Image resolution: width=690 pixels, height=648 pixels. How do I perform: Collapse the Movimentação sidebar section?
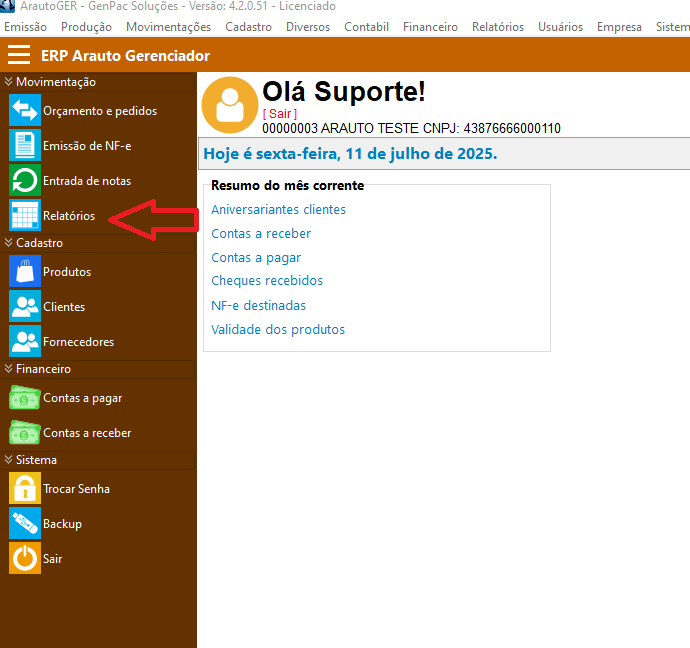pos(9,82)
